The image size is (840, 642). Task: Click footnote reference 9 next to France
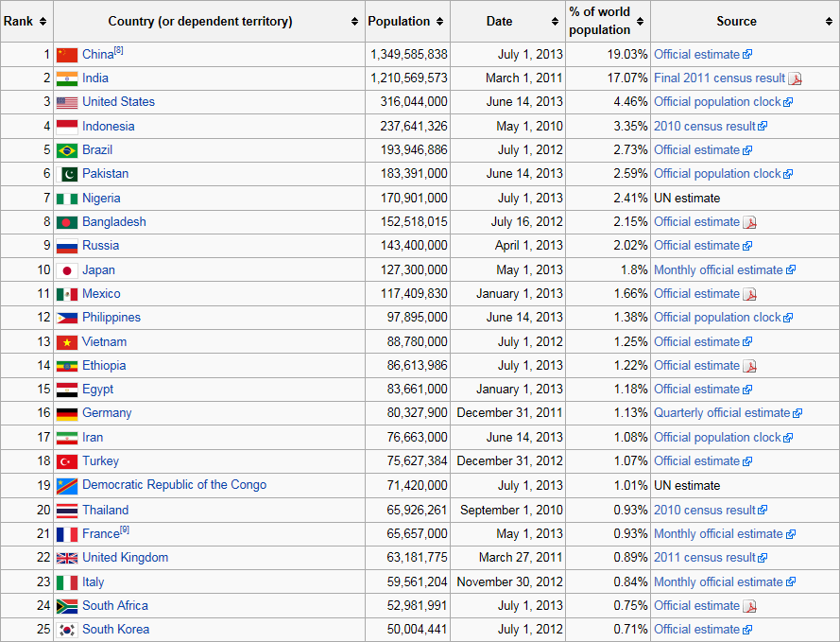125,529
